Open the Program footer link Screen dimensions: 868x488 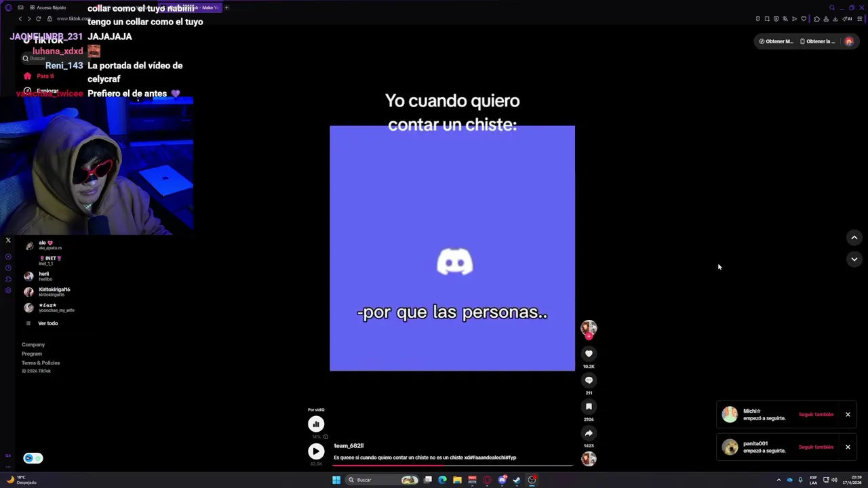32,354
